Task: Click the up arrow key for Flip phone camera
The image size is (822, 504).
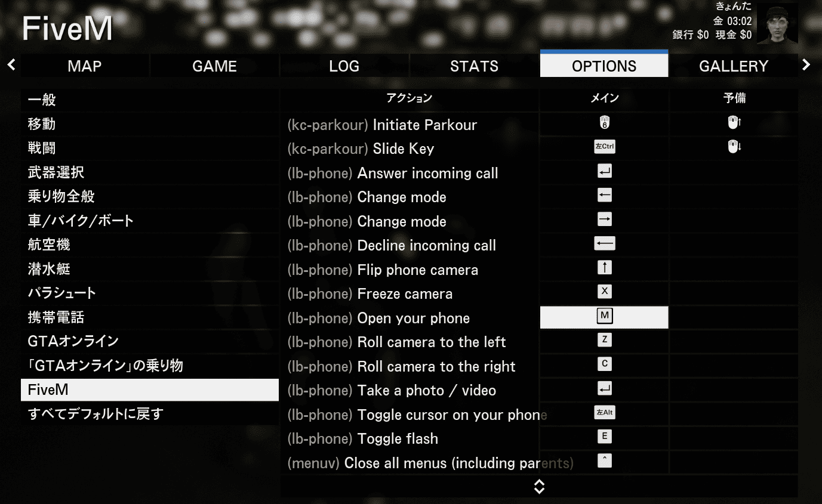Action: [x=604, y=268]
